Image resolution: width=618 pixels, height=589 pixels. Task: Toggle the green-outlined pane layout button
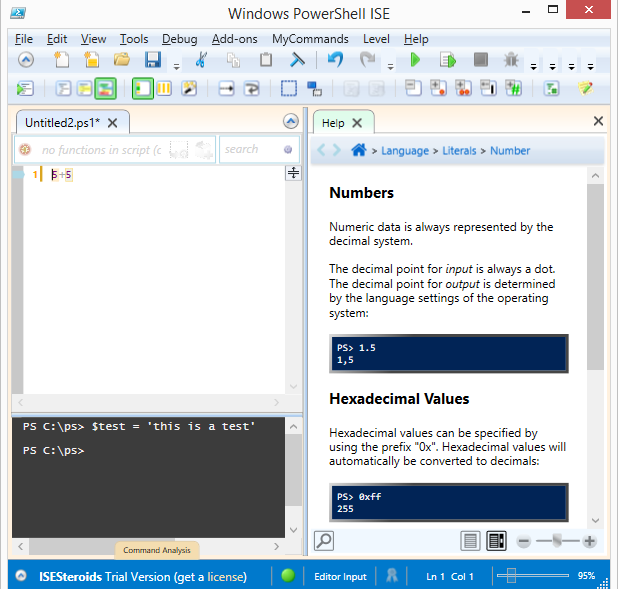[143, 88]
